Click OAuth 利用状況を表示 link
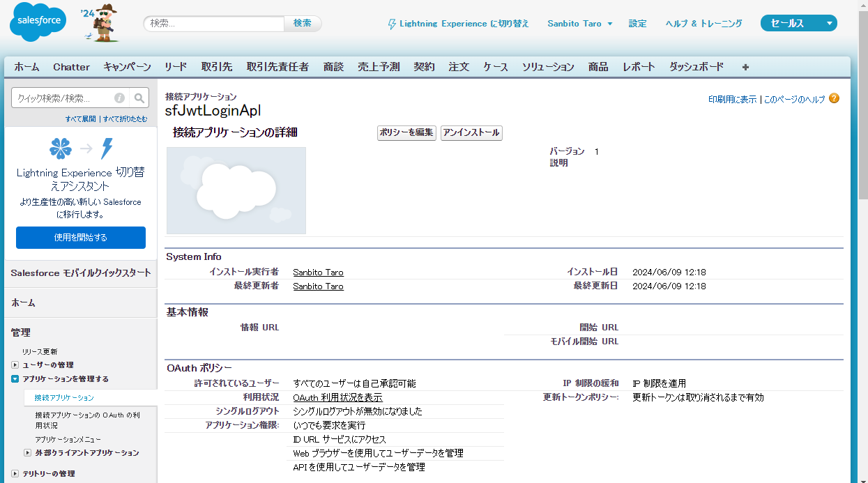Image resolution: width=868 pixels, height=483 pixels. tap(337, 397)
